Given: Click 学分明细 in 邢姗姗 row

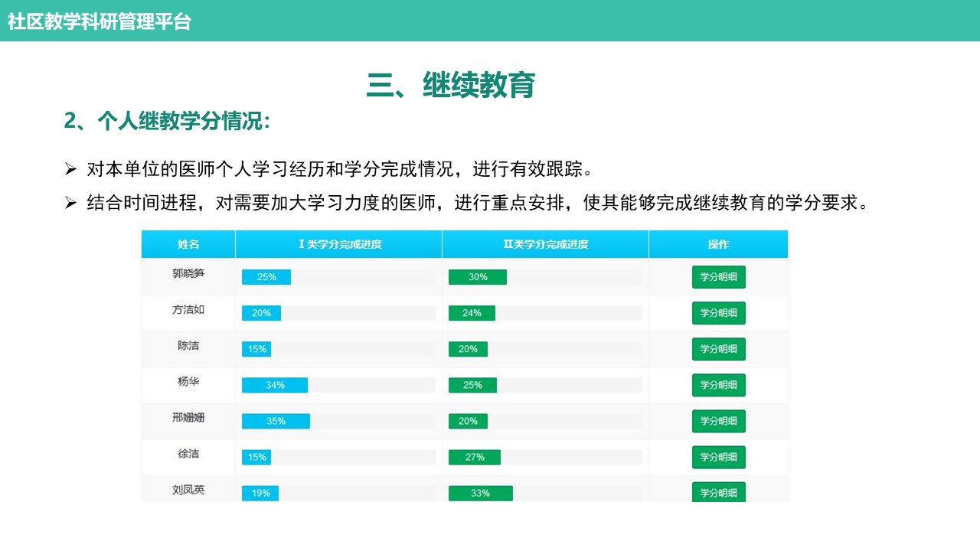Looking at the screenshot, I should (718, 421).
